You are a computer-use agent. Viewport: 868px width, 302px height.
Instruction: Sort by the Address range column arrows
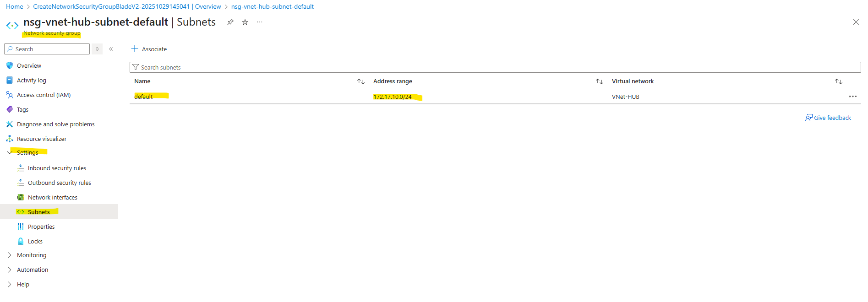pyautogui.click(x=600, y=81)
